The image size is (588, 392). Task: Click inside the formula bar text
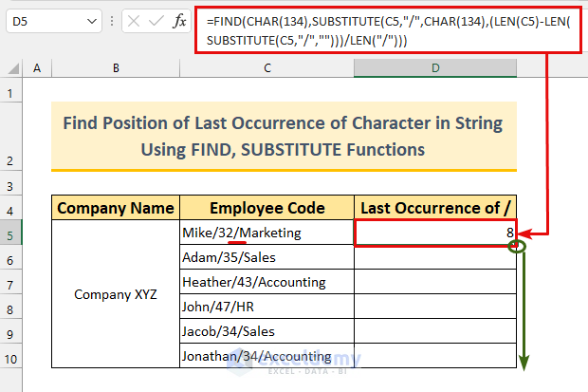[388, 30]
